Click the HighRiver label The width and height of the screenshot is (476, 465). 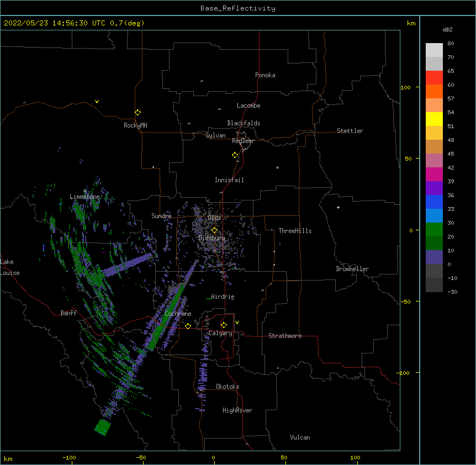[237, 410]
